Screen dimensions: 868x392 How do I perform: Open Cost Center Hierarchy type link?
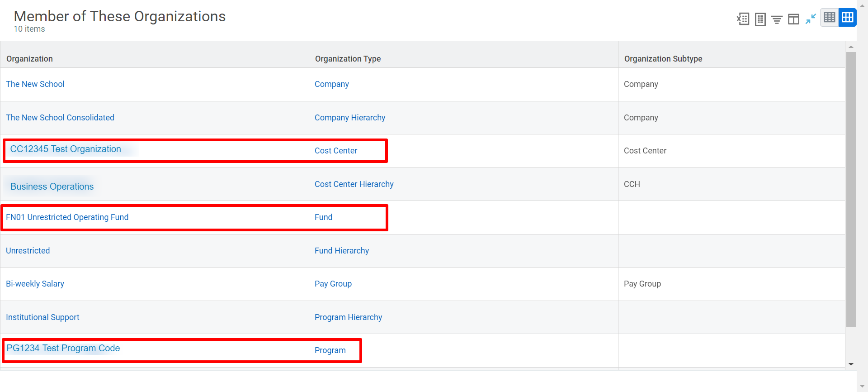pos(354,184)
